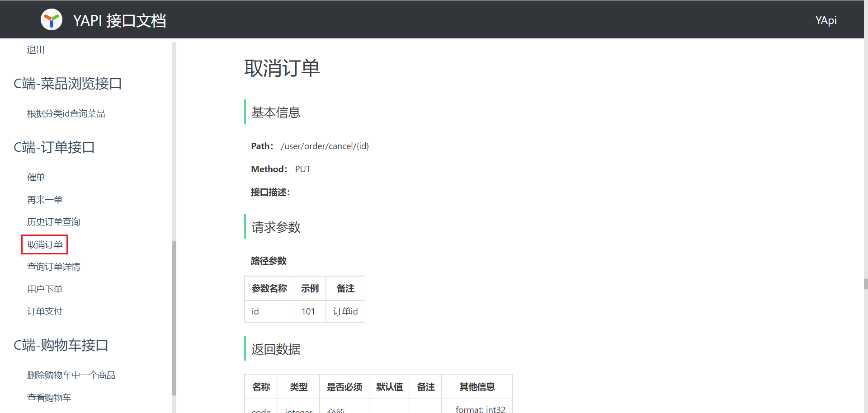This screenshot has width=868, height=413.
Task: Open 删除购物车中一个商品 interface
Action: click(71, 375)
